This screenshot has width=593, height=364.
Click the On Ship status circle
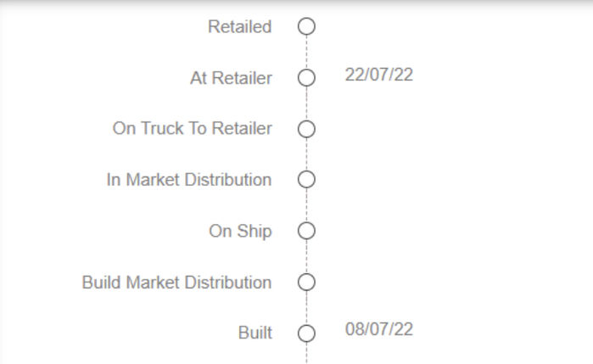point(306,231)
